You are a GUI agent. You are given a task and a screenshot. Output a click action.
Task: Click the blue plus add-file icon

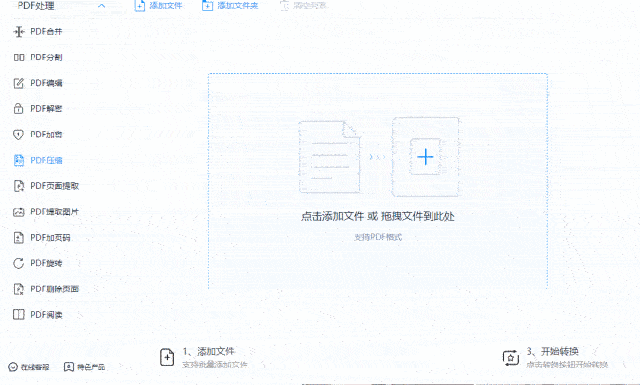point(425,157)
